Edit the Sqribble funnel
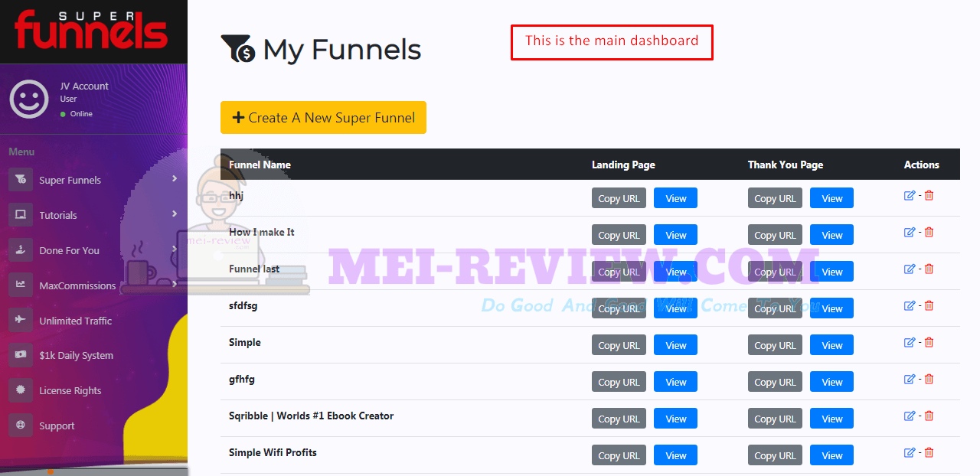 (x=910, y=416)
